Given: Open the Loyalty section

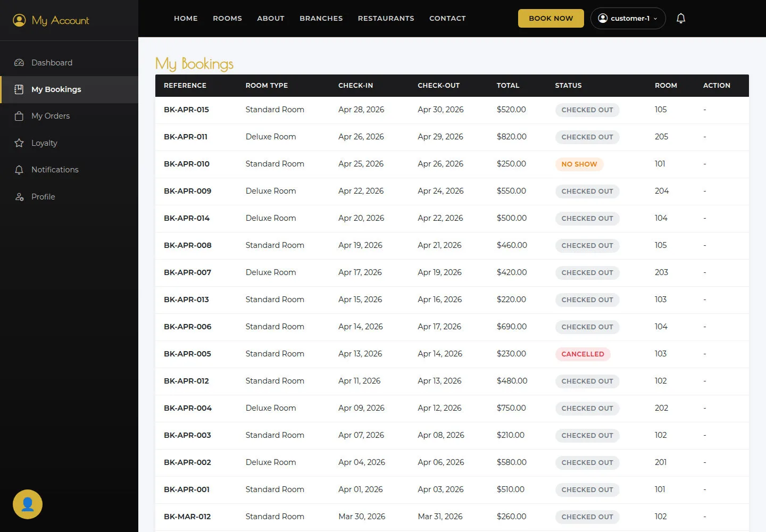Looking at the screenshot, I should click(x=69, y=143).
